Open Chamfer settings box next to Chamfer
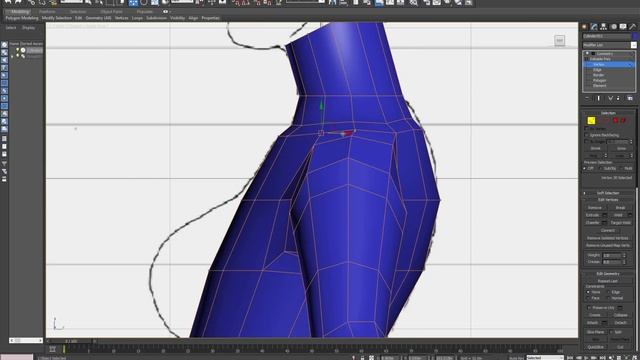The image size is (640, 360). pyautogui.click(x=604, y=223)
